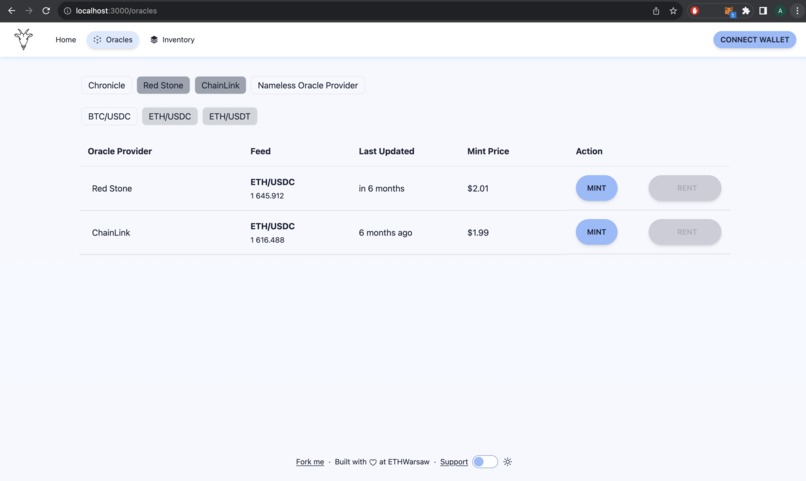This screenshot has width=806, height=481.
Task: Open the Oracles nav tab
Action: click(113, 40)
